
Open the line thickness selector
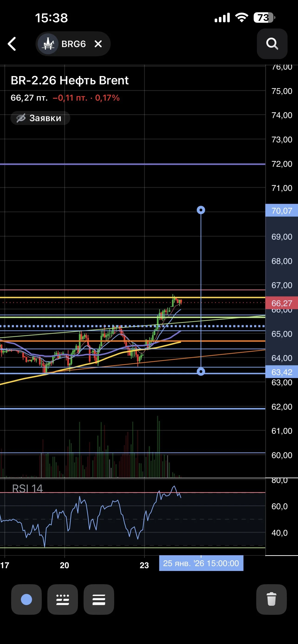99,599
